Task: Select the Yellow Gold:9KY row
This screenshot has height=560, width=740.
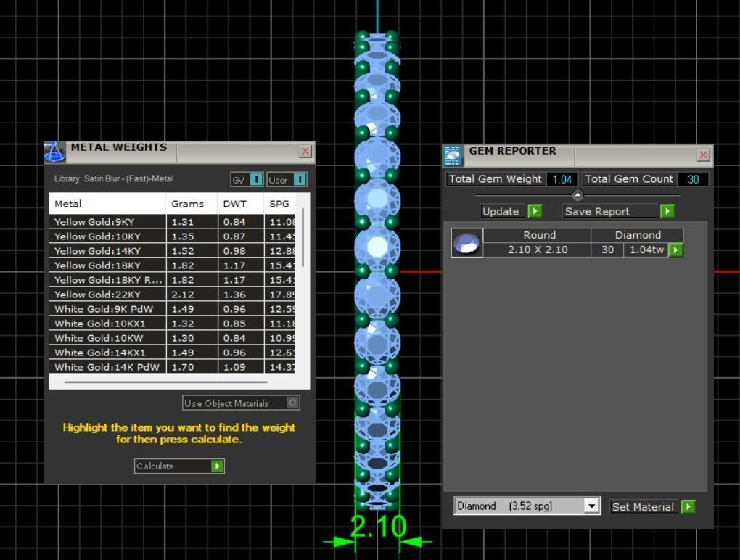Action: [172, 222]
